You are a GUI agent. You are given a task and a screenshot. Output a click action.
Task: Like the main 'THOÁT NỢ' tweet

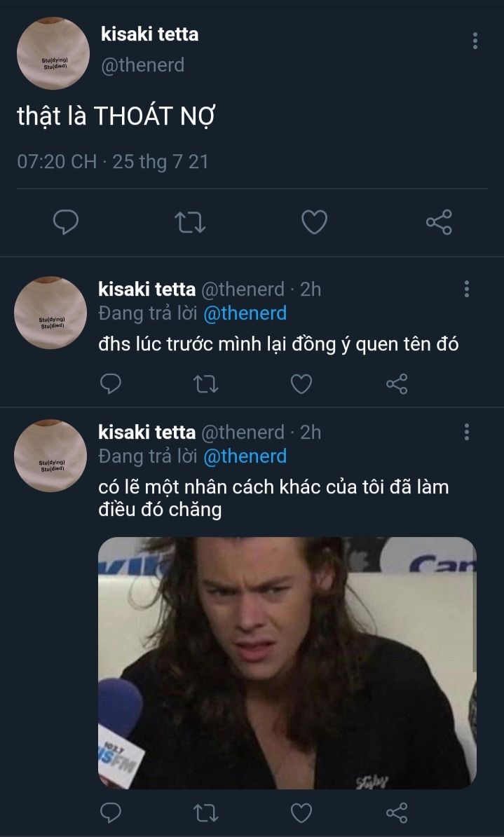click(314, 222)
